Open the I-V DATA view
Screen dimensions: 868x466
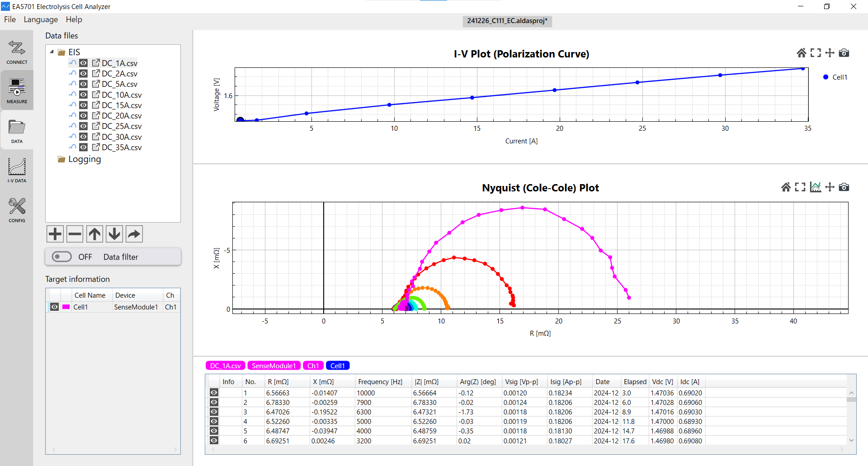(17, 170)
